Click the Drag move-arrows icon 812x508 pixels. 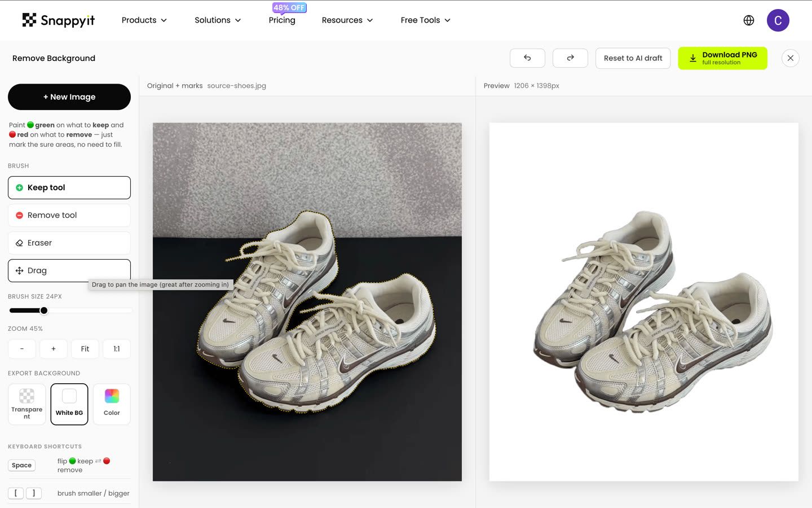click(x=19, y=270)
